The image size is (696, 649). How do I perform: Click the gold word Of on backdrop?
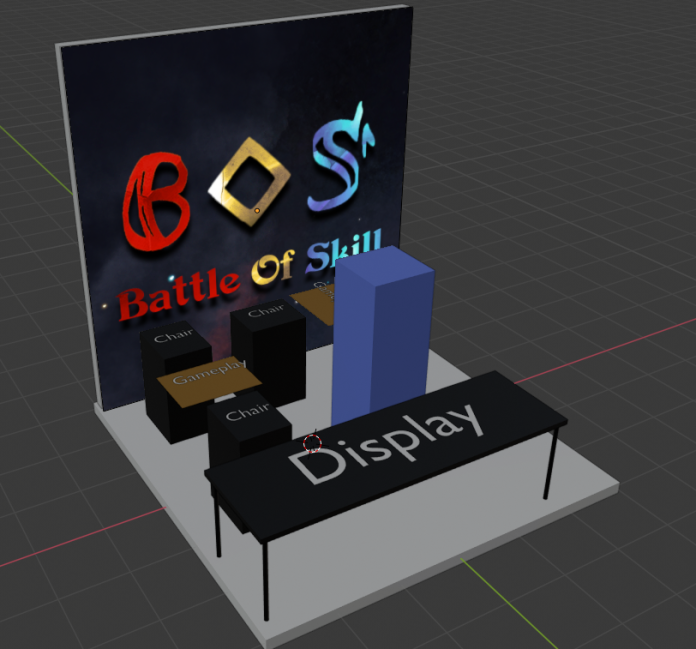[273, 267]
